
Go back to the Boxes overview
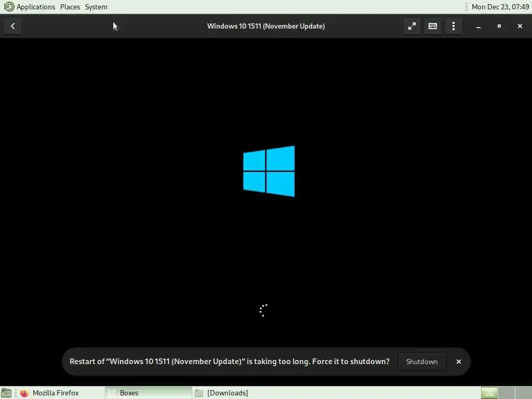tap(12, 26)
